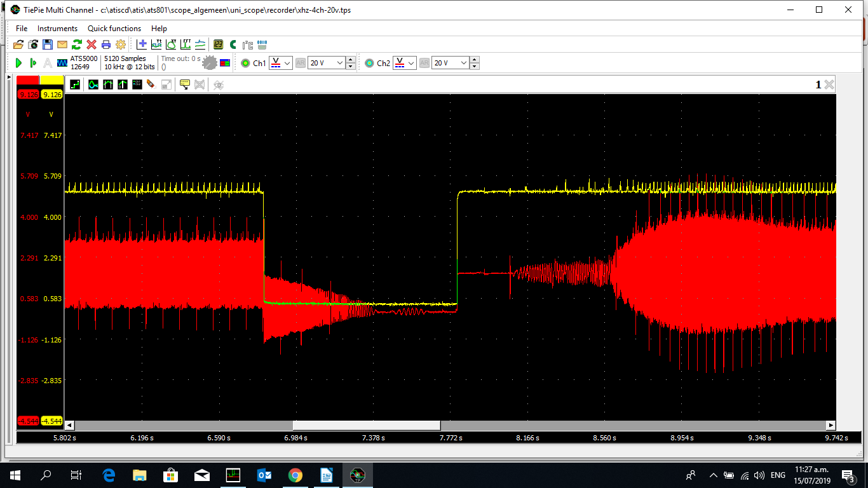
Task: Click the 10 kHz @ 12 bits setting
Action: click(x=130, y=67)
